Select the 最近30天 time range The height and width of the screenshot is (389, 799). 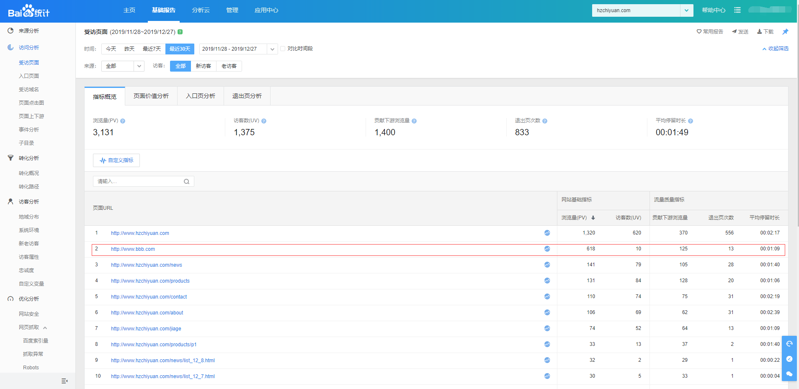180,49
